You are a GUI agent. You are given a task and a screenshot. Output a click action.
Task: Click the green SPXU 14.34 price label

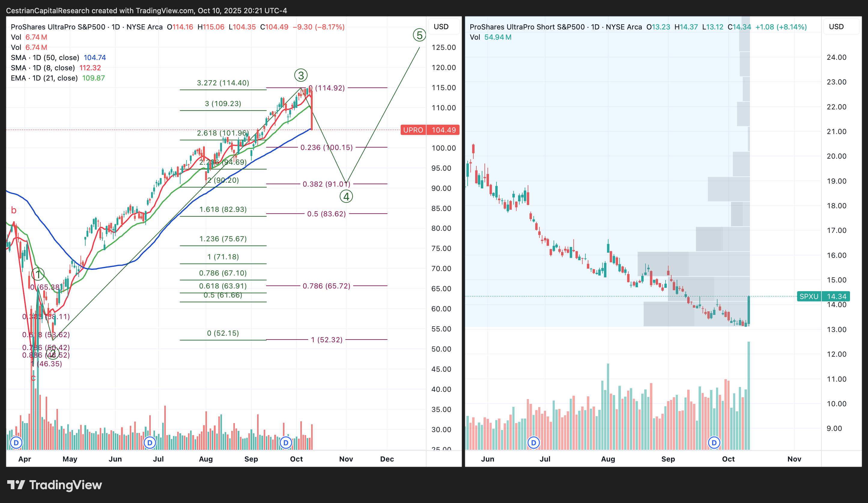pos(824,296)
